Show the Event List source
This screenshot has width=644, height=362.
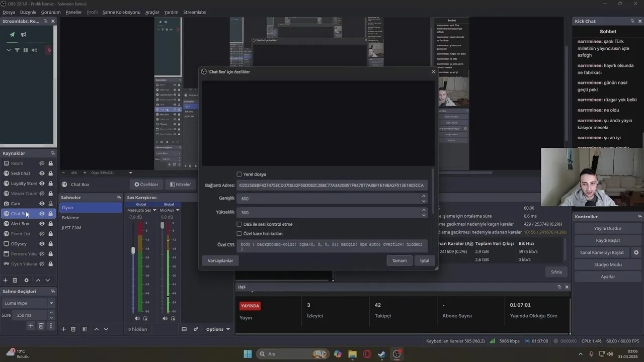pyautogui.click(x=42, y=234)
